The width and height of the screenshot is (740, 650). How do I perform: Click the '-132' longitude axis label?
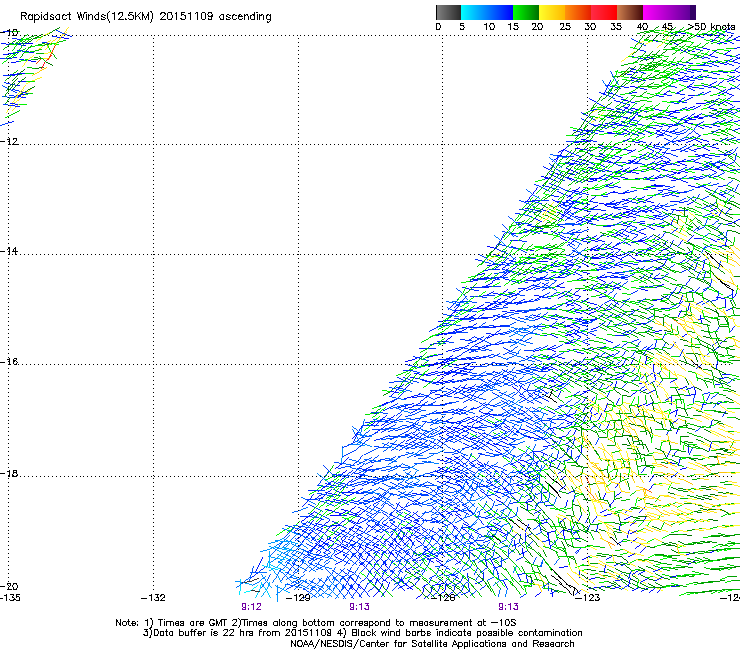[153, 598]
